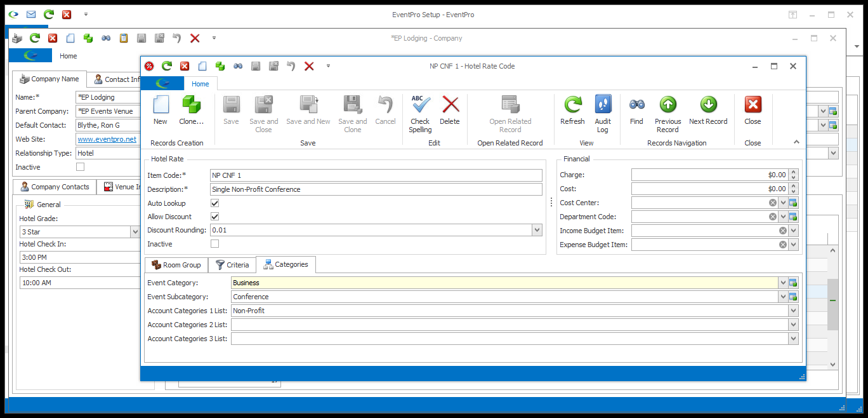868x418 pixels.
Task: Click the Save ribbon button
Action: (231, 111)
